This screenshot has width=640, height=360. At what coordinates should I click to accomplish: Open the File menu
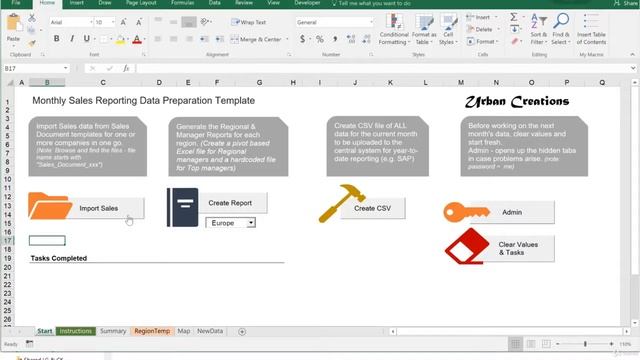[x=16, y=3]
